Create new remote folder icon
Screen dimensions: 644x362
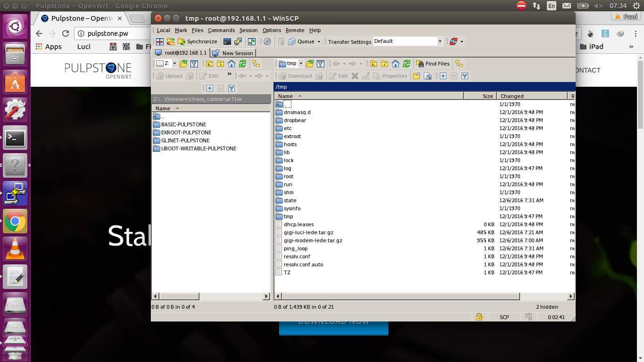coord(416,76)
